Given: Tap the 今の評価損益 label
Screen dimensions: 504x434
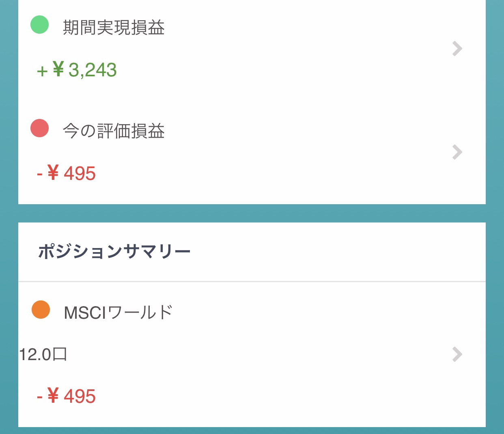Looking at the screenshot, I should (x=114, y=131).
